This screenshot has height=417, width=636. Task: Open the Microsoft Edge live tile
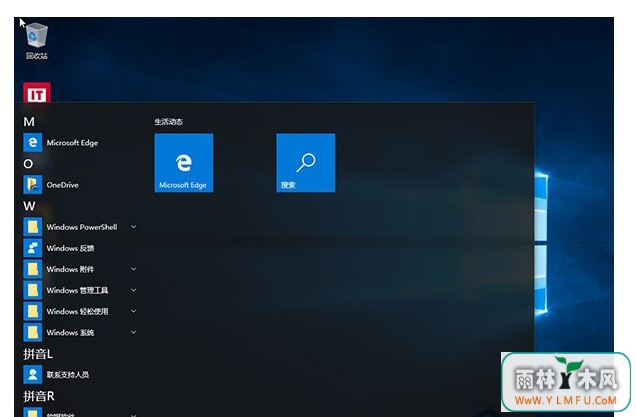pos(184,163)
